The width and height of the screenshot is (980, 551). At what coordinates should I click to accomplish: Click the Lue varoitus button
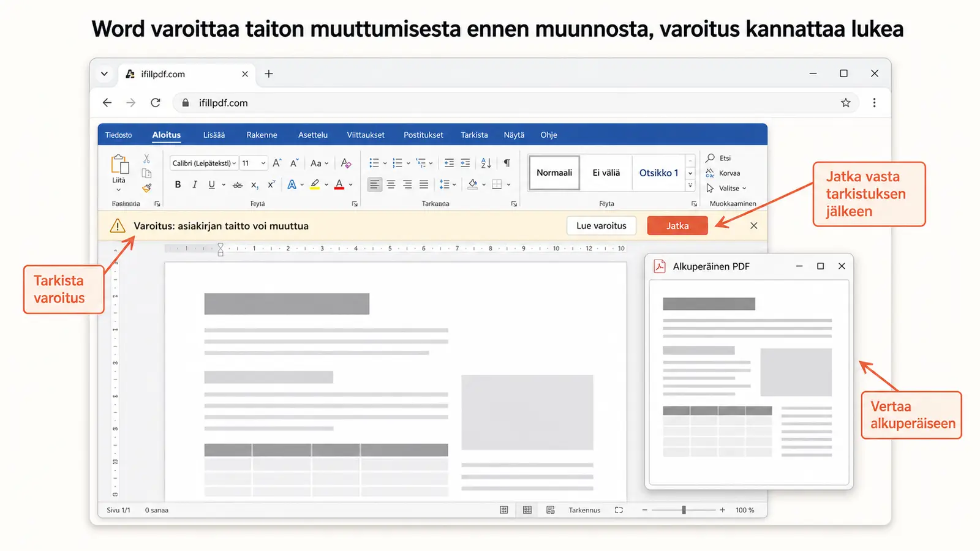point(601,226)
